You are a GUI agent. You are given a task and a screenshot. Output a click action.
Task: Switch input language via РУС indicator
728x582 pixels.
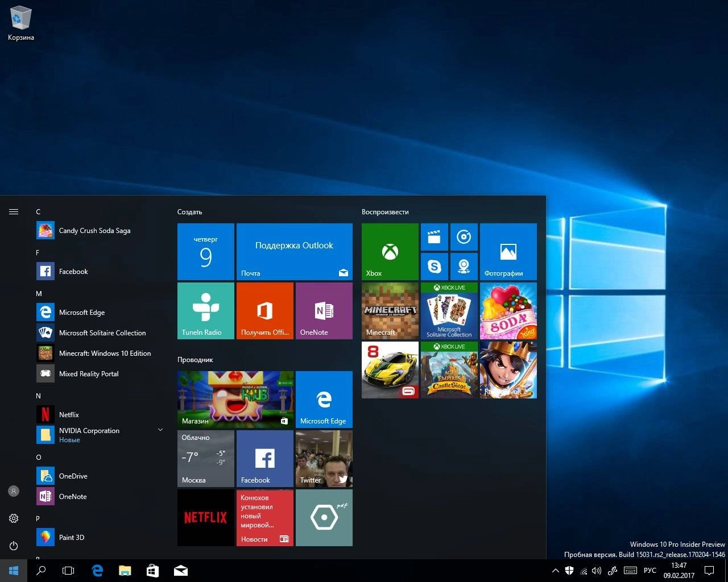pyautogui.click(x=650, y=571)
